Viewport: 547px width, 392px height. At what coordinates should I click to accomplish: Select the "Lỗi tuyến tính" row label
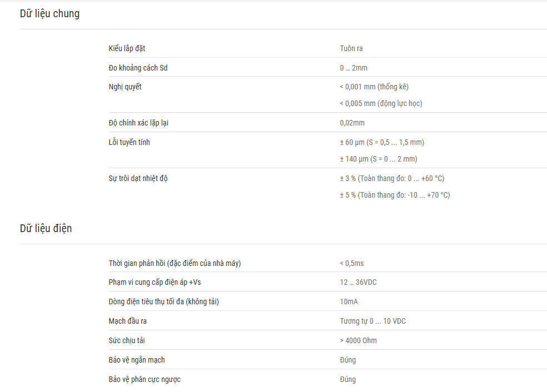point(129,142)
